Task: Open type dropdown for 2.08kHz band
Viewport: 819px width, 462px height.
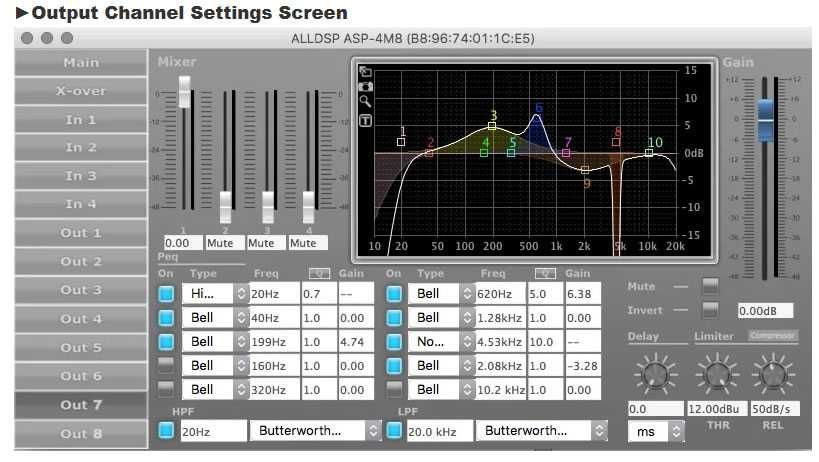Action: (441, 365)
